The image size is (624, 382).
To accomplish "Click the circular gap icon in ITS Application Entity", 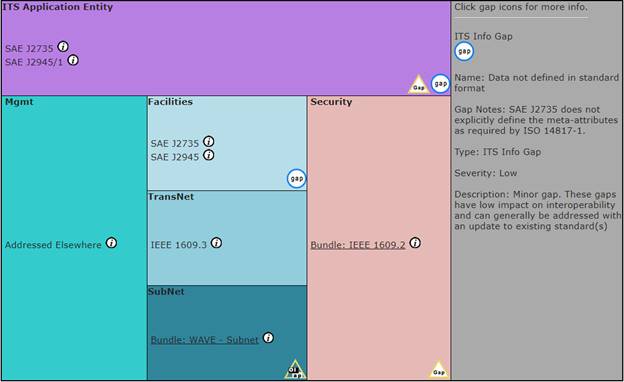I will pos(440,84).
